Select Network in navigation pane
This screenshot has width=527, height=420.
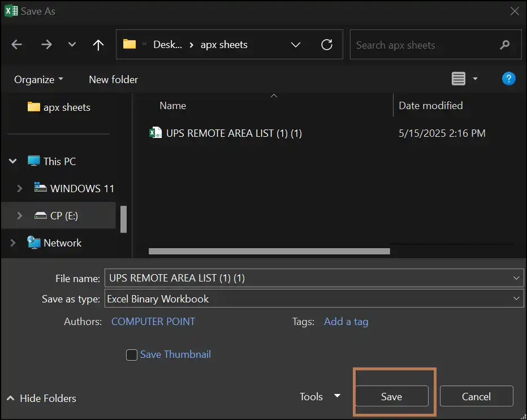click(54, 243)
